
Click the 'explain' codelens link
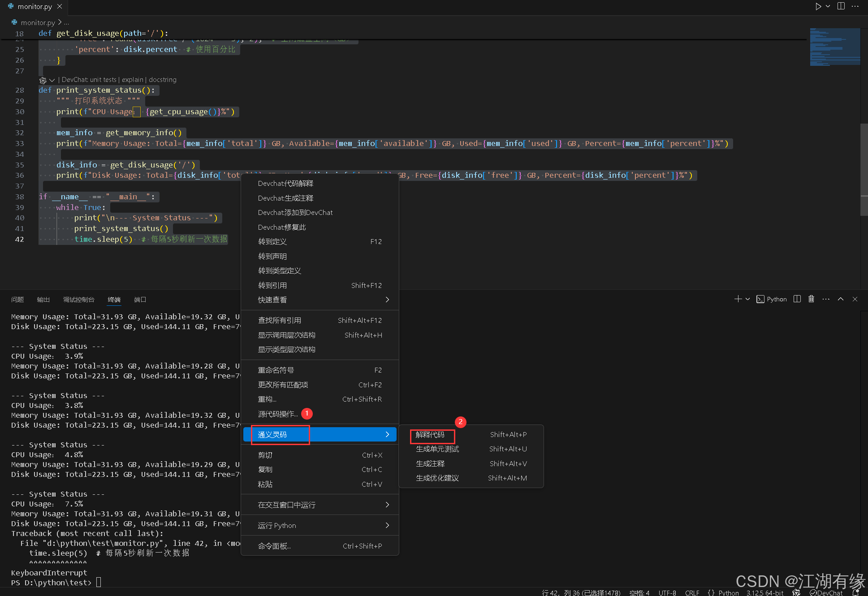(x=133, y=80)
